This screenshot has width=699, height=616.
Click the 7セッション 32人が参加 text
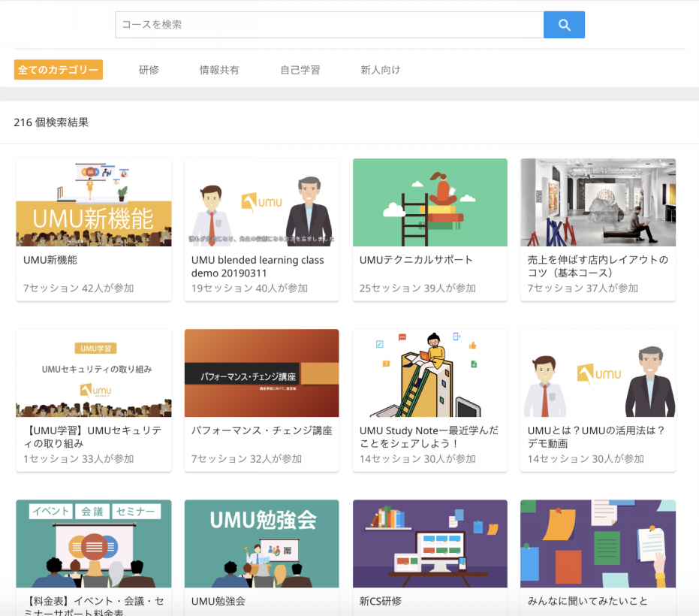coord(246,458)
